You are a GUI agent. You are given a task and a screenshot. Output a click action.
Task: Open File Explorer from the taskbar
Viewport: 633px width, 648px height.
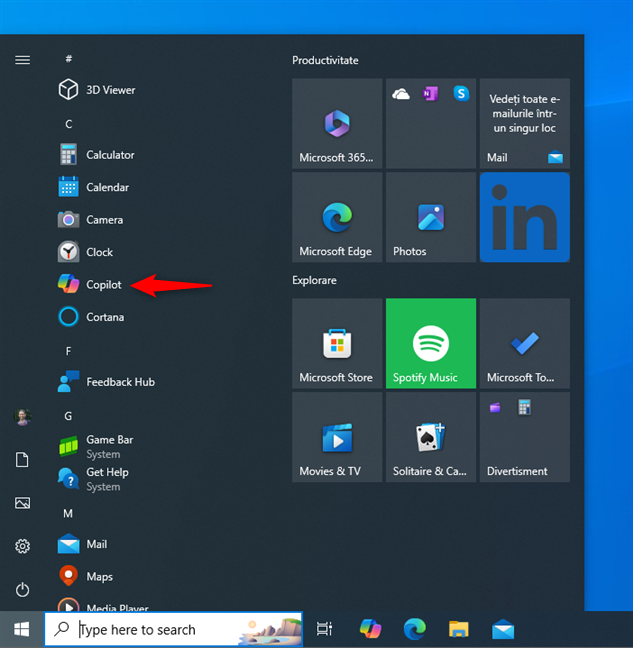[458, 629]
